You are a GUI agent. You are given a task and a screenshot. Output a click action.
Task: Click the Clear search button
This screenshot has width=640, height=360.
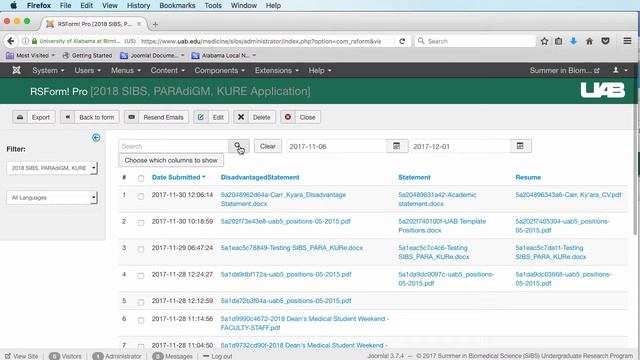[268, 146]
